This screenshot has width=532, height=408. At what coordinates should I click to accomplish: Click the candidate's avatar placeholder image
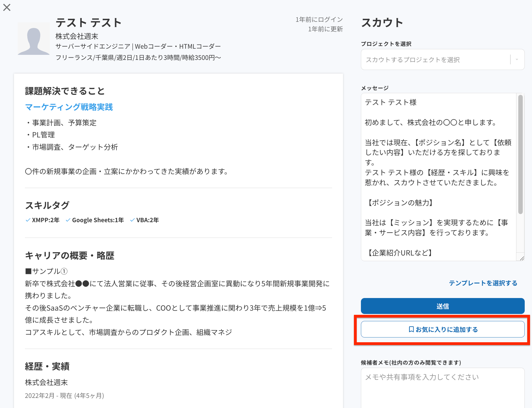(x=34, y=39)
